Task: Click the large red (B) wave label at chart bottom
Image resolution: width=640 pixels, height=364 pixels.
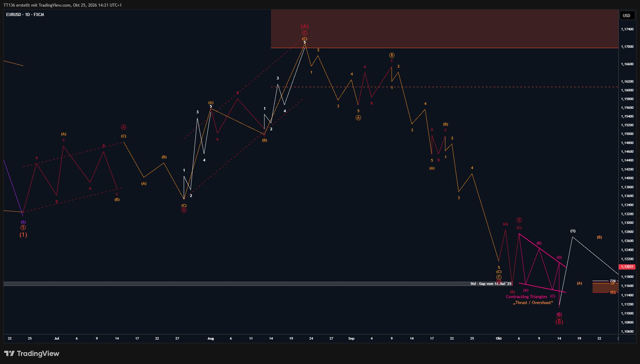Action: tap(559, 322)
